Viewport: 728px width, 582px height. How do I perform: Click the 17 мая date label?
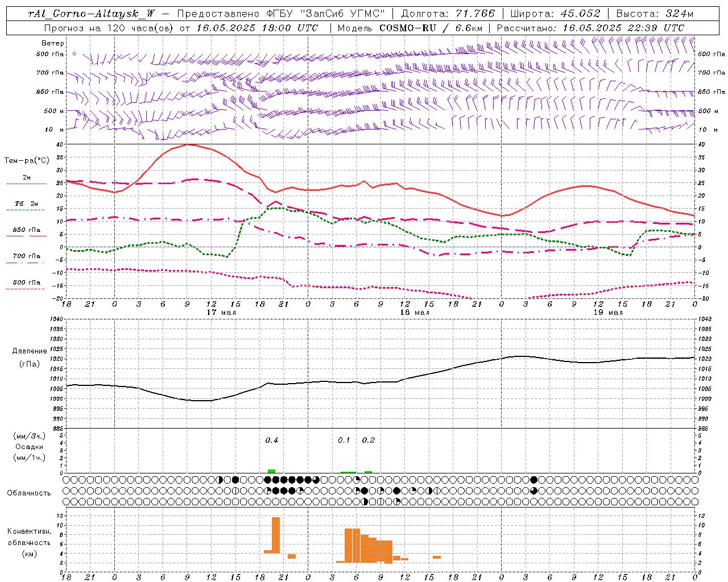[x=221, y=312]
